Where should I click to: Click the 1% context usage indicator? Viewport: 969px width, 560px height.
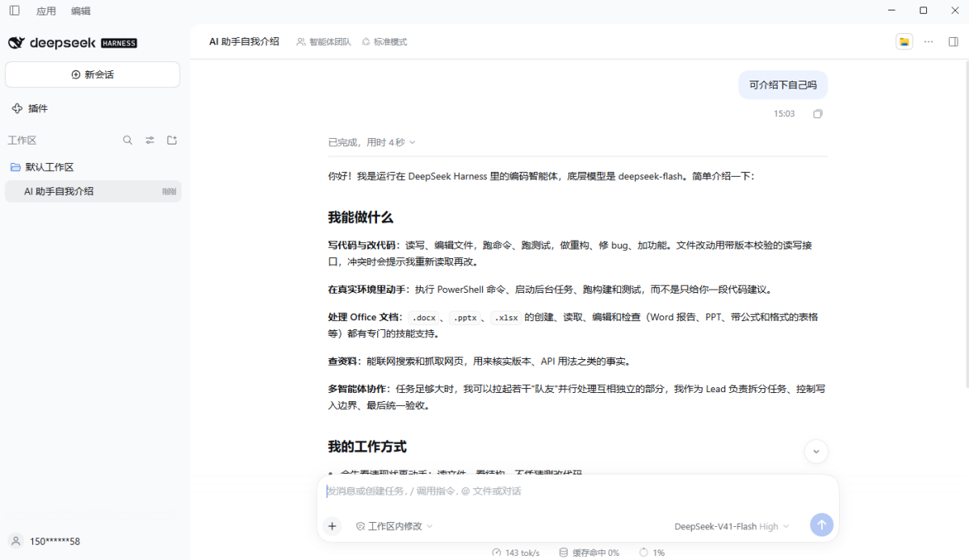pyautogui.click(x=652, y=553)
